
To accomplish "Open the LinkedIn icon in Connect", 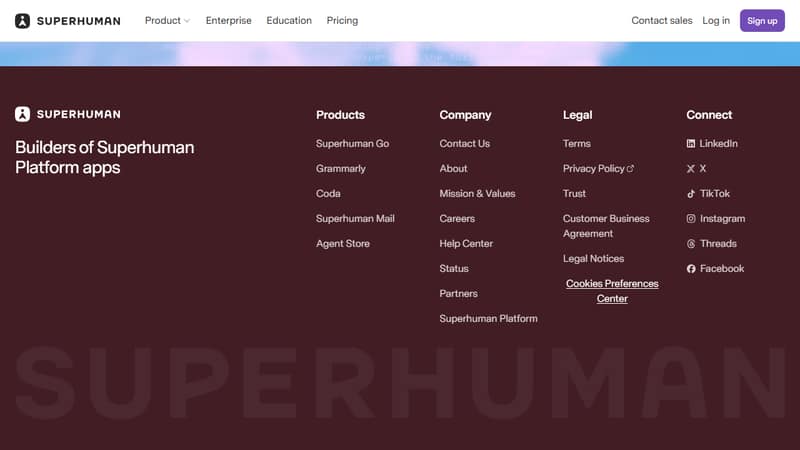I will click(691, 144).
